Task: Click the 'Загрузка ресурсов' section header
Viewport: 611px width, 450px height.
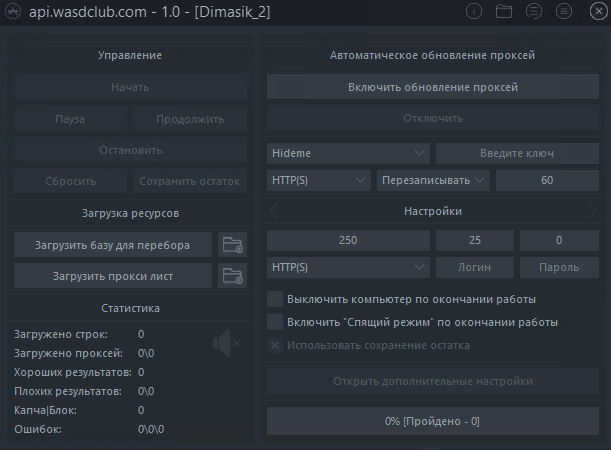Action: (130, 214)
